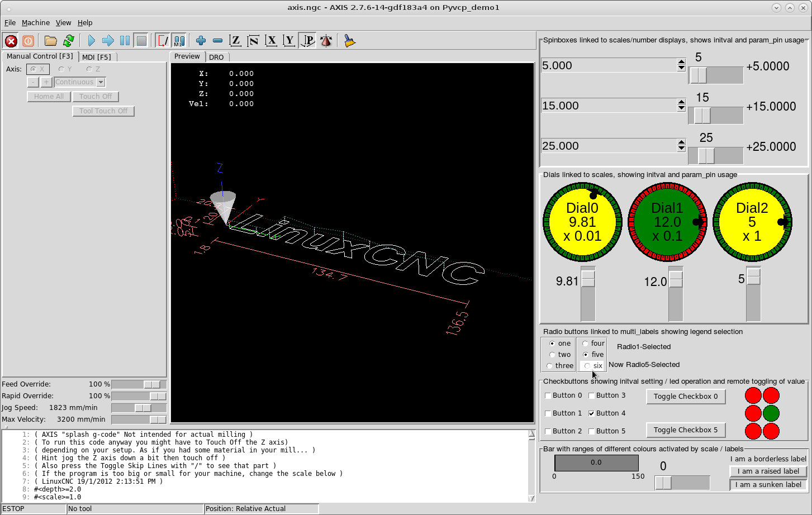Click the Feed Override slider

pyautogui.click(x=139, y=384)
